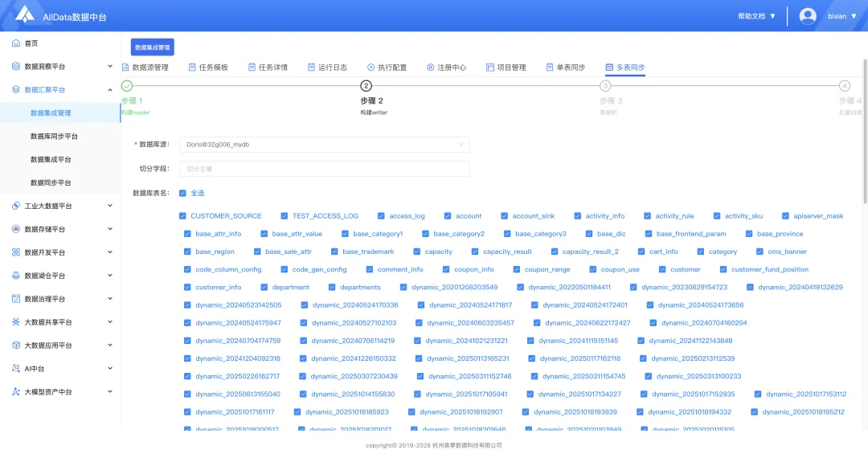Toggle the 全选 select-all checkbox
Viewport: 868px width, 454px height.
182,193
